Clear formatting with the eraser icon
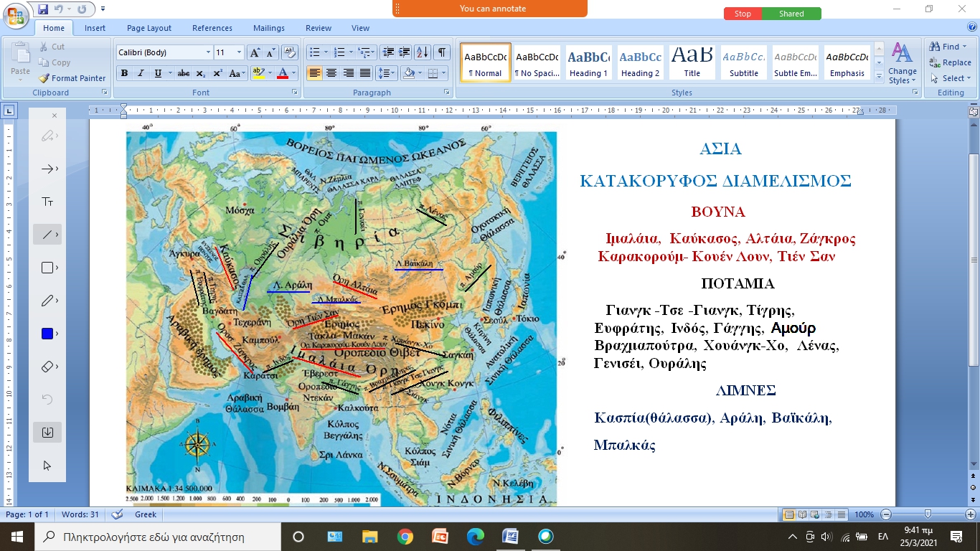 click(x=290, y=53)
